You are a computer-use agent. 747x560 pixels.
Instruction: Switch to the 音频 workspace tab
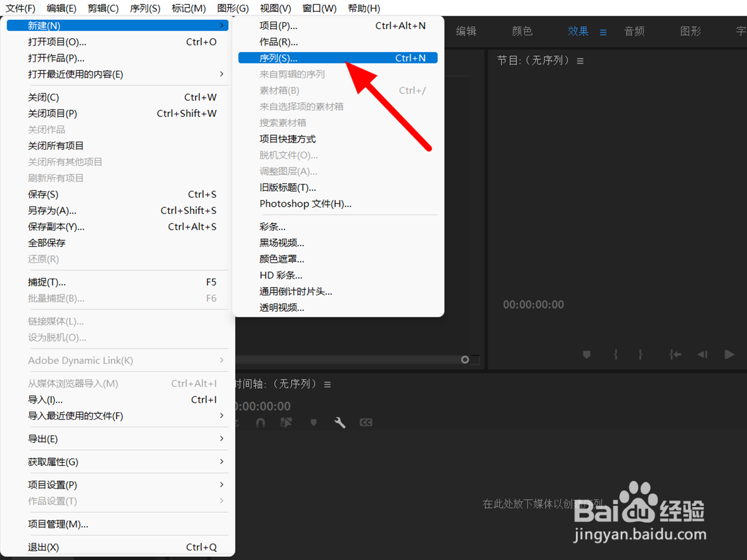tap(634, 31)
